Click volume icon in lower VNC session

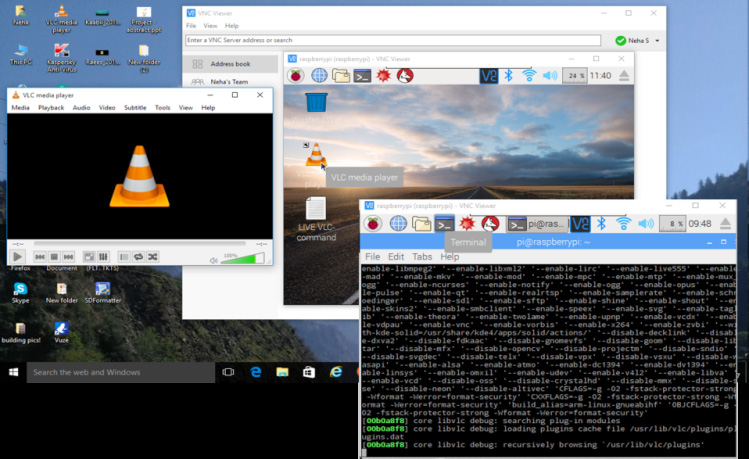646,224
